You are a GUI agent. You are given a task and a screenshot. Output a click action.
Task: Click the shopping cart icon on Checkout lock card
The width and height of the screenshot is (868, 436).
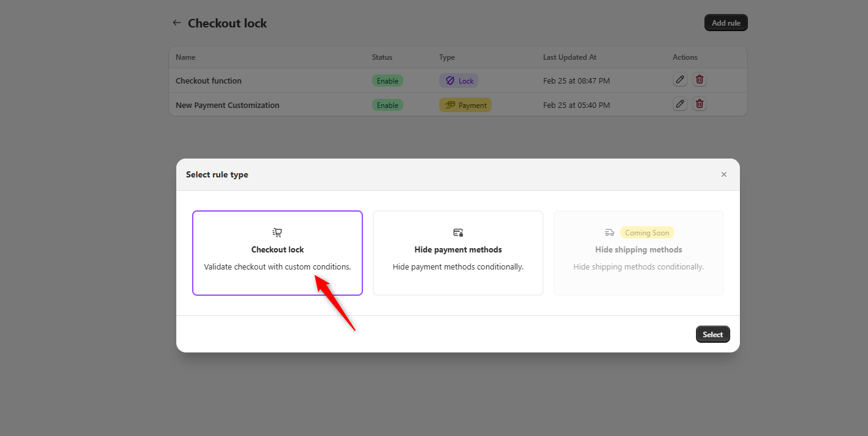(277, 232)
